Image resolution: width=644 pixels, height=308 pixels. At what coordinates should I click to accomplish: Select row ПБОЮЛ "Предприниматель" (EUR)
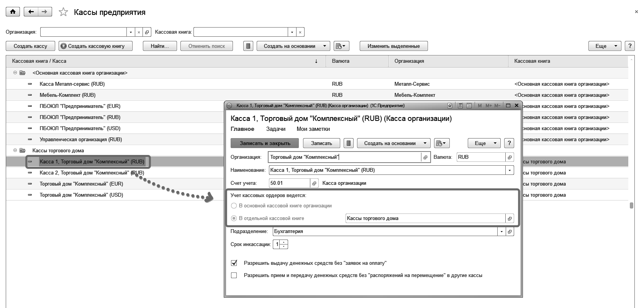click(115, 106)
